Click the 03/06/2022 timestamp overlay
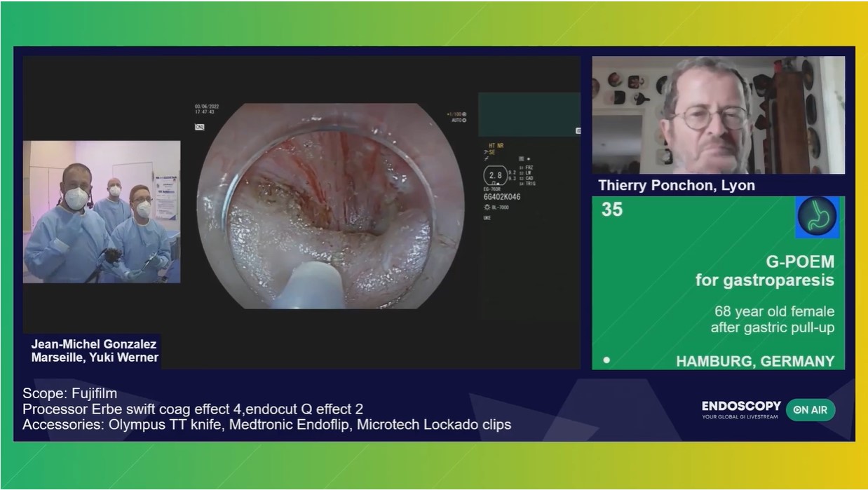 click(207, 107)
